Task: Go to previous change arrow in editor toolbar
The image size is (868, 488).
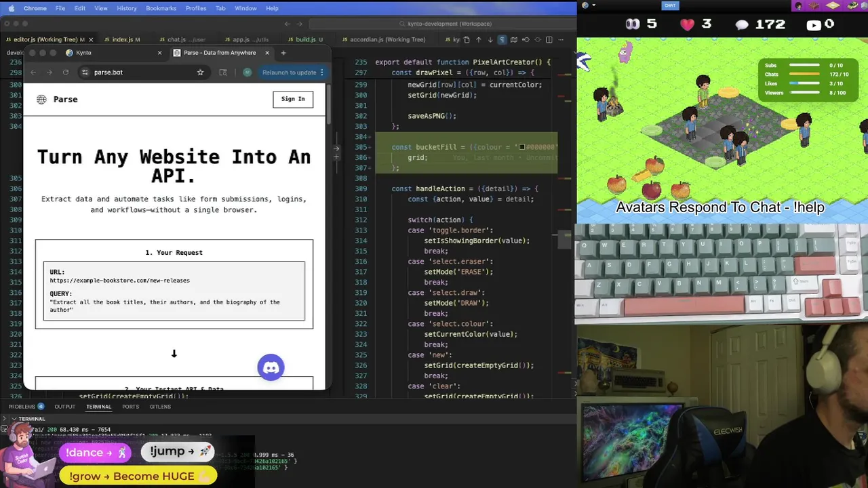Action: point(478,40)
